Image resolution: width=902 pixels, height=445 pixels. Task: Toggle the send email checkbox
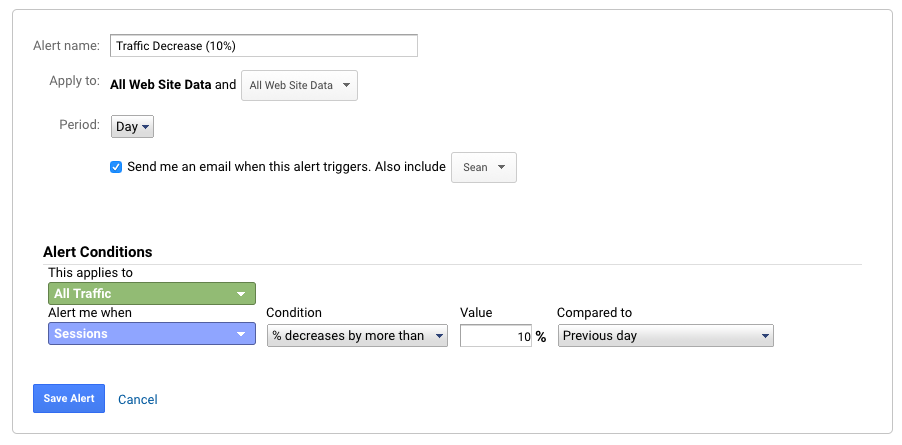tap(116, 167)
